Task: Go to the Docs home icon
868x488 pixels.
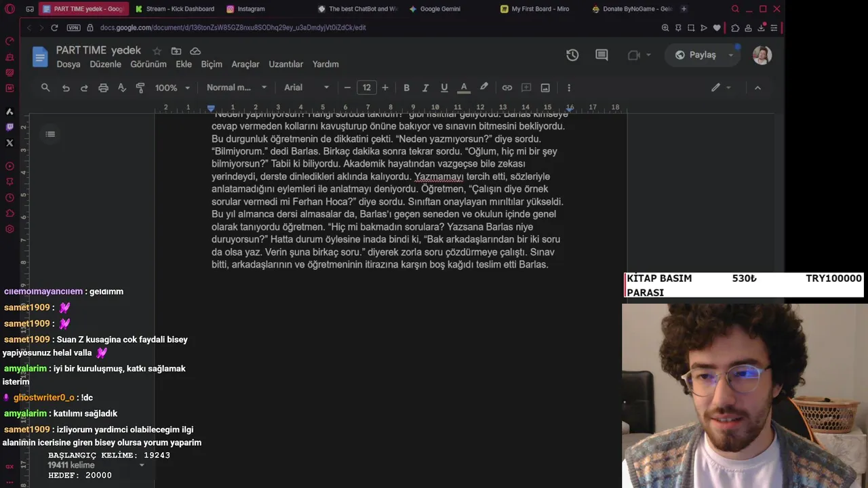Action: click(40, 56)
